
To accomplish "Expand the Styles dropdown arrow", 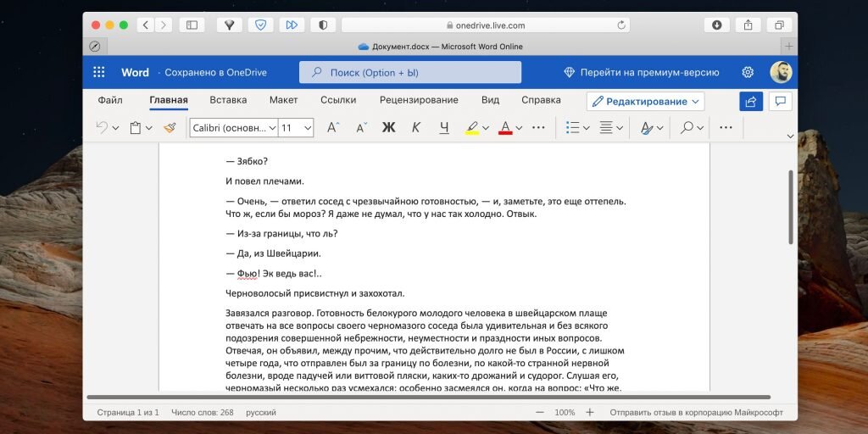I will [659, 129].
